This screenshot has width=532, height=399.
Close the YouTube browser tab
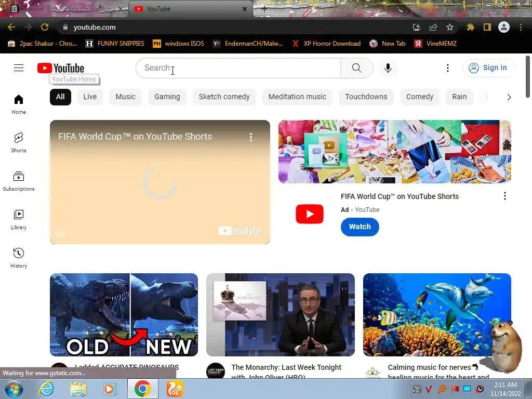(245, 9)
